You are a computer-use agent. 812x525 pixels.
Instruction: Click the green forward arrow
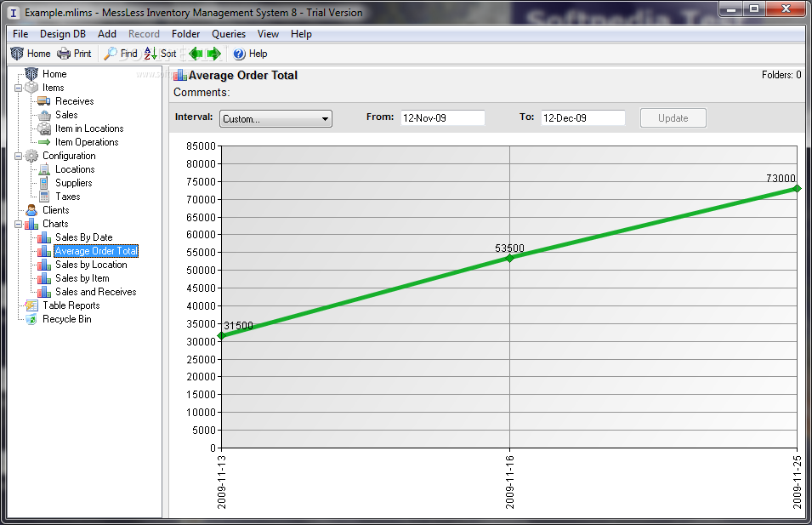214,54
